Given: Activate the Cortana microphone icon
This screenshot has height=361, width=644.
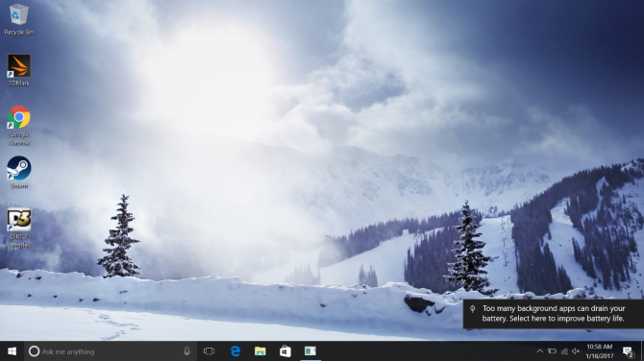Looking at the screenshot, I should click(186, 351).
